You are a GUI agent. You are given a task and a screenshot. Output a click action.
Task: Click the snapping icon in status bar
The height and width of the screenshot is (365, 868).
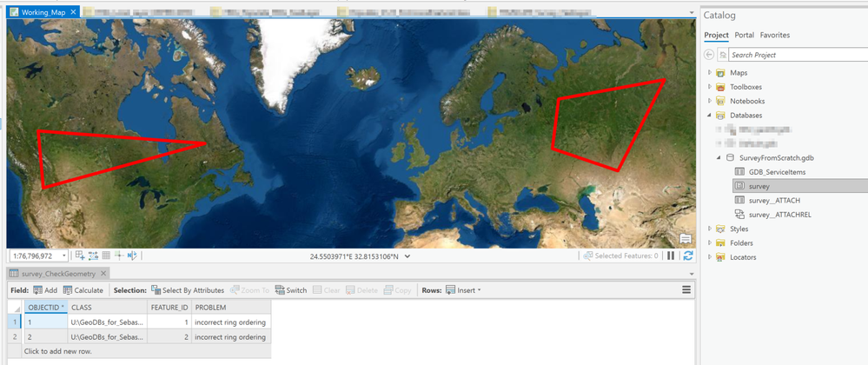(80, 255)
